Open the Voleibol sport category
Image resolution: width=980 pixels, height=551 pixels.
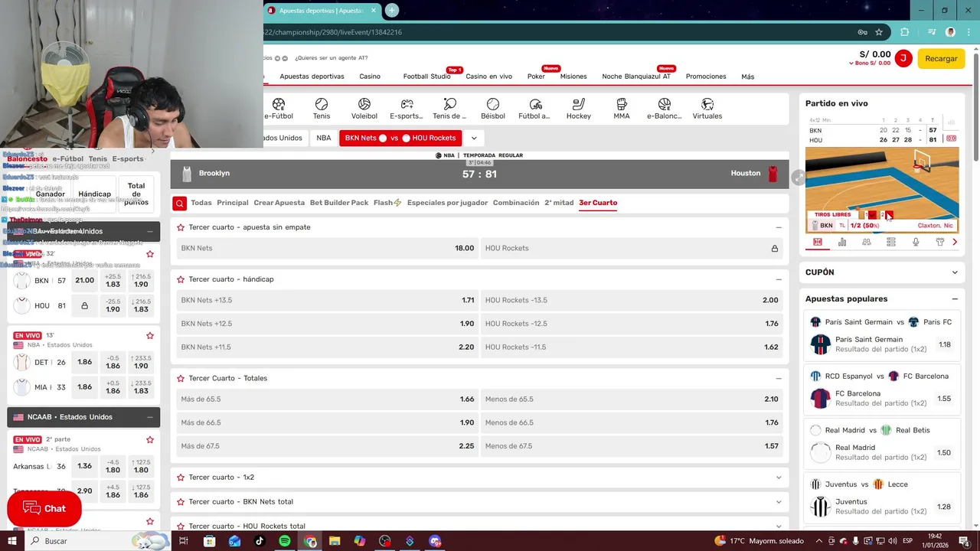click(364, 109)
